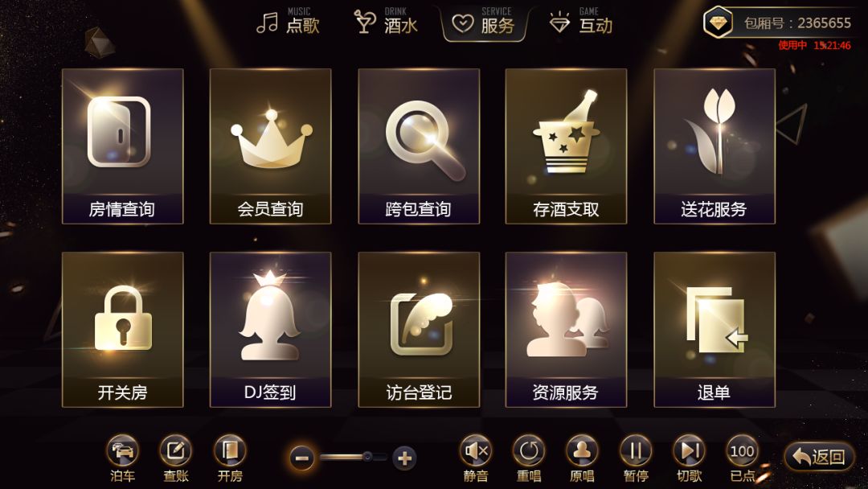Open the 开关房 padlock tile
The width and height of the screenshot is (868, 489).
click(122, 330)
